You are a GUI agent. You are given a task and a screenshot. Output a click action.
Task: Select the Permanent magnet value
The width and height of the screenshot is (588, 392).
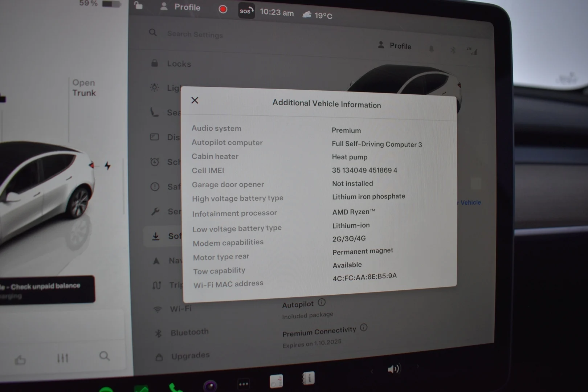(363, 251)
